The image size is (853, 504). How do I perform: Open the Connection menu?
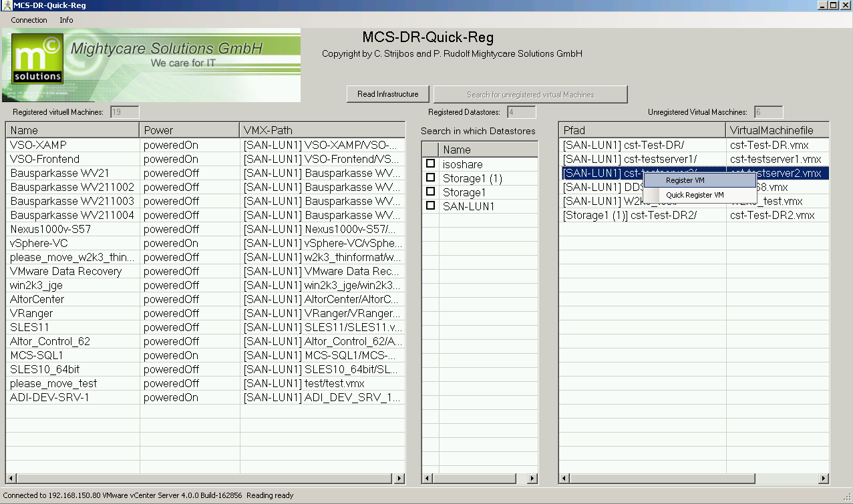pyautogui.click(x=29, y=20)
